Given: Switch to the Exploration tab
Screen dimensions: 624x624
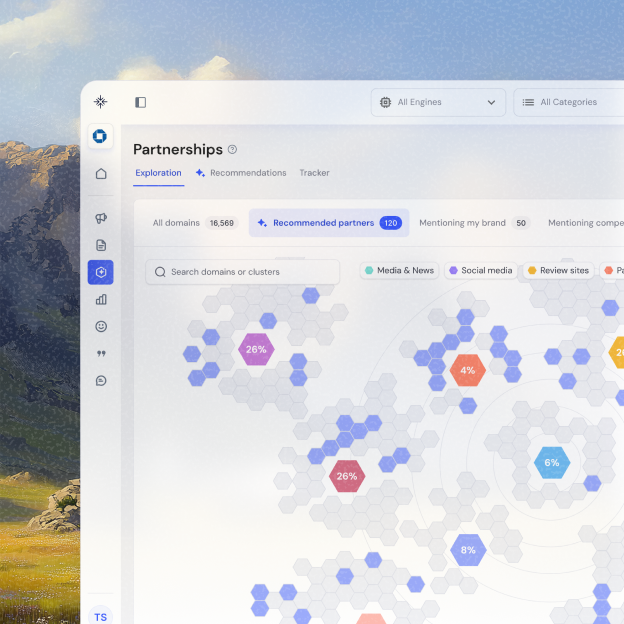Looking at the screenshot, I should pyautogui.click(x=158, y=173).
